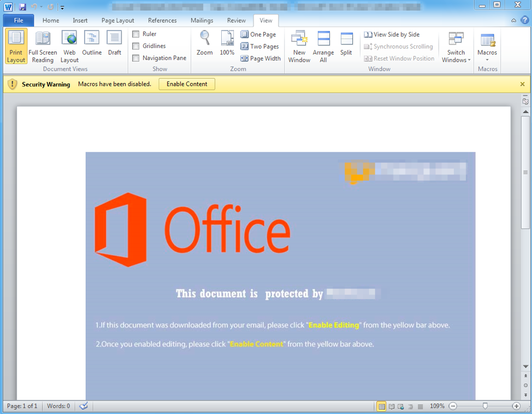Click the 109% zoom level button
The height and width of the screenshot is (414, 532).
[x=437, y=406]
